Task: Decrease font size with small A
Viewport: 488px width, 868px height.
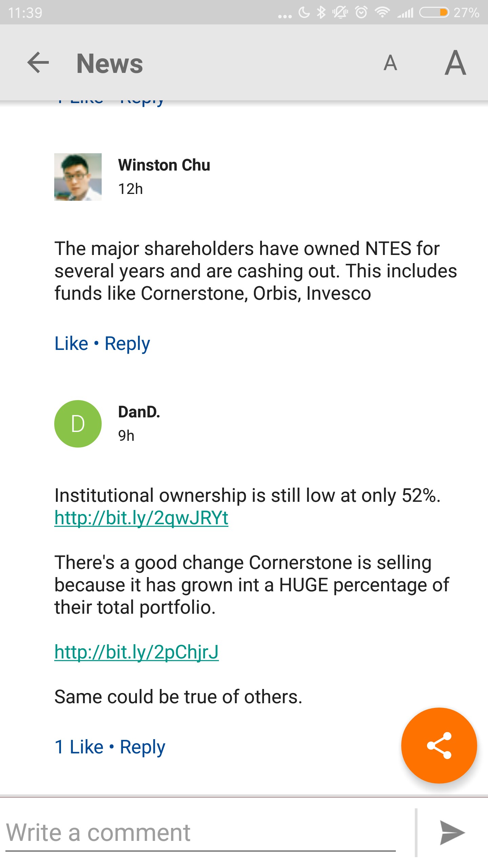Action: coord(390,63)
